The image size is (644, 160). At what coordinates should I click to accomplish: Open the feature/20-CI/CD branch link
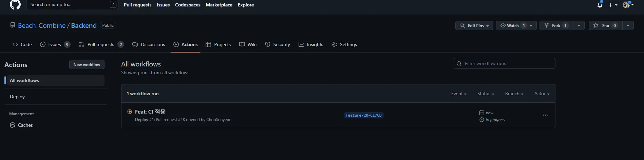pos(363,115)
